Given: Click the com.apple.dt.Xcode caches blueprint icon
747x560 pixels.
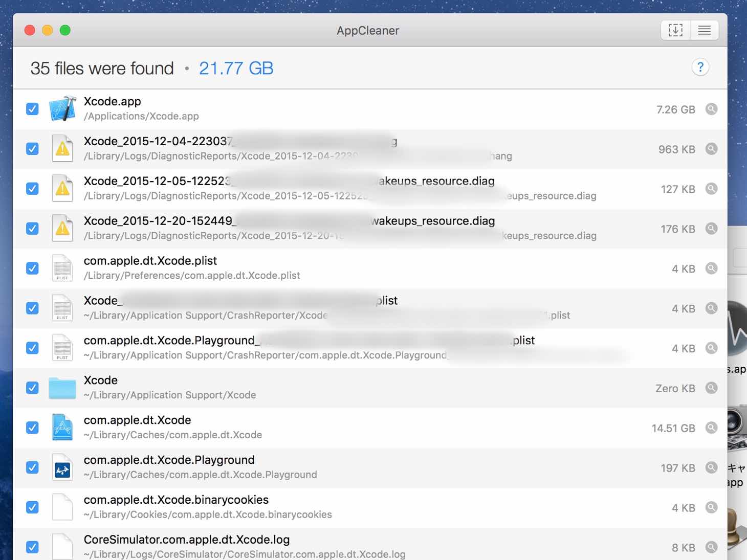Looking at the screenshot, I should pos(62,428).
